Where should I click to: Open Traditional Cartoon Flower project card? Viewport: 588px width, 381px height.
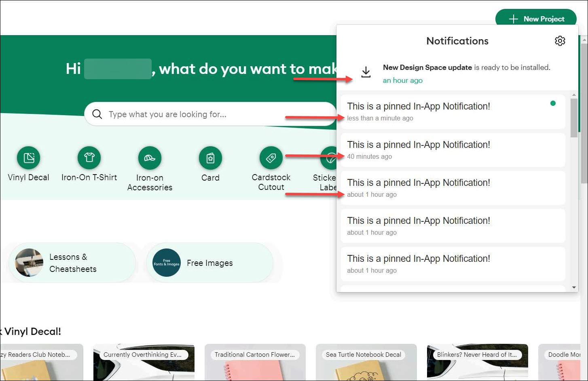coord(255,362)
